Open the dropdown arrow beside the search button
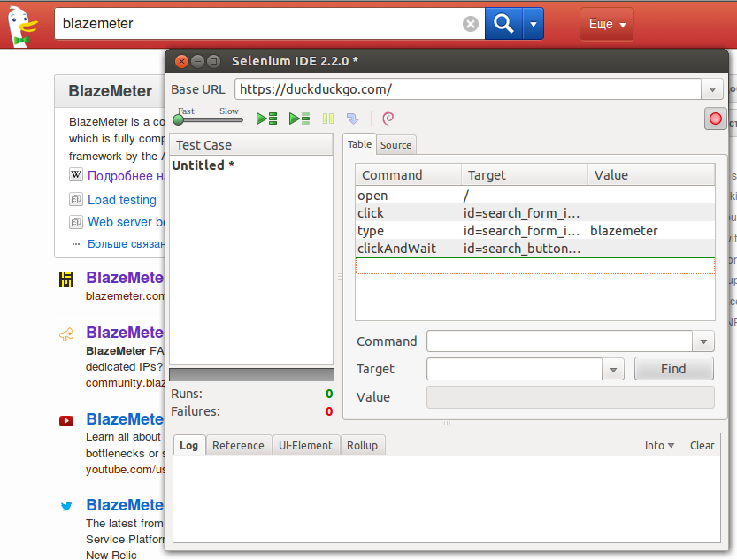 [x=533, y=24]
